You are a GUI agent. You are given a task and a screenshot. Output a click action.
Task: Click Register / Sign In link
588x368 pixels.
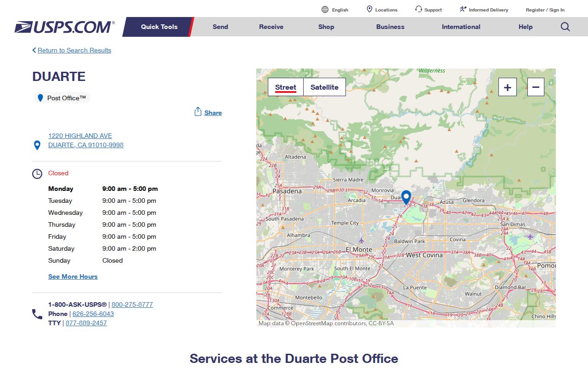[545, 10]
